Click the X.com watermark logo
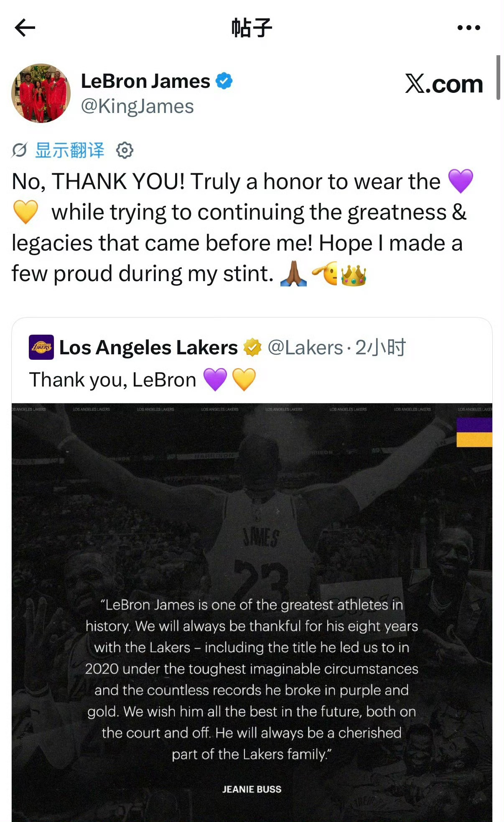 pos(444,84)
